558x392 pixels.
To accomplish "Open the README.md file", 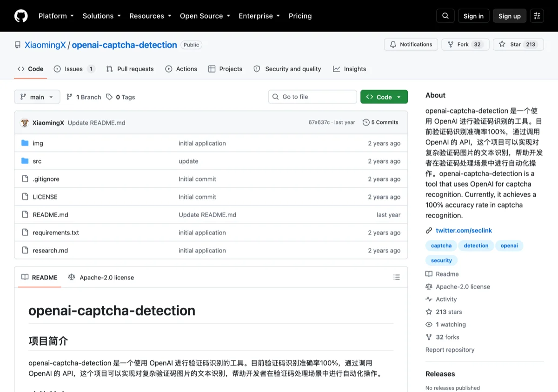I will (50, 215).
